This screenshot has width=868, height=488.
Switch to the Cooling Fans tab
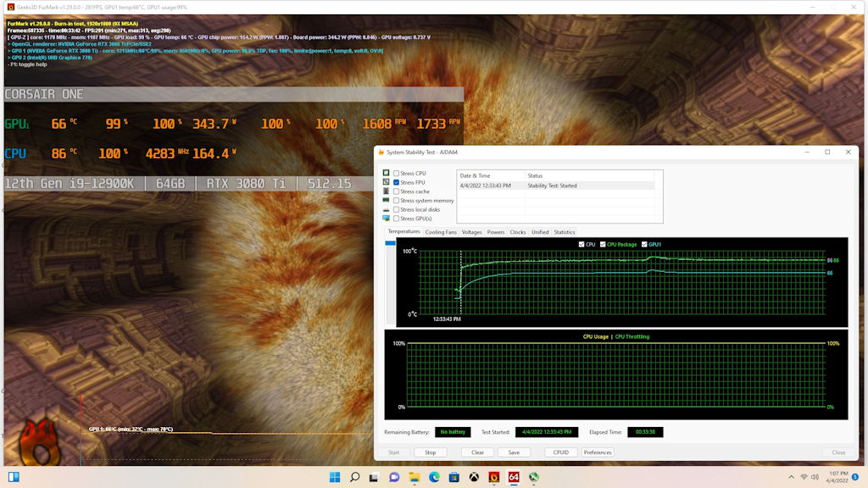tap(441, 232)
